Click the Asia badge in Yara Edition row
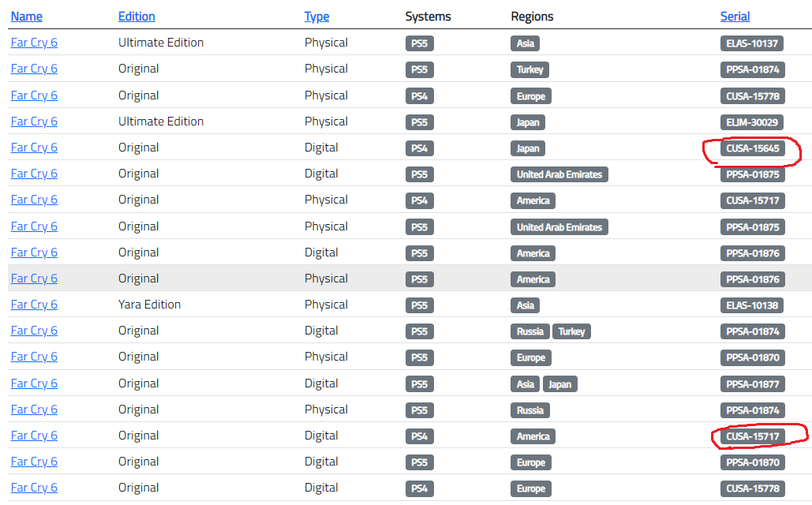The width and height of the screenshot is (812, 505). (x=525, y=305)
